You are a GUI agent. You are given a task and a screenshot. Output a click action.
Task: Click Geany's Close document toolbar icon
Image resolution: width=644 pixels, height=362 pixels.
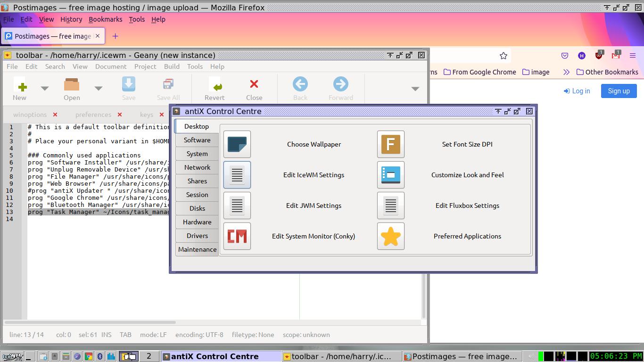(x=254, y=89)
